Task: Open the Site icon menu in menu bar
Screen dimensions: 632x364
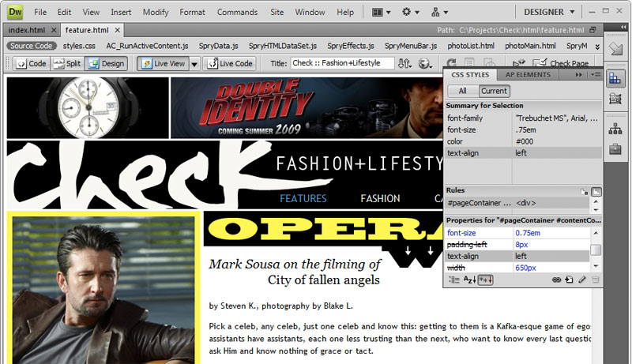Action: [x=440, y=13]
